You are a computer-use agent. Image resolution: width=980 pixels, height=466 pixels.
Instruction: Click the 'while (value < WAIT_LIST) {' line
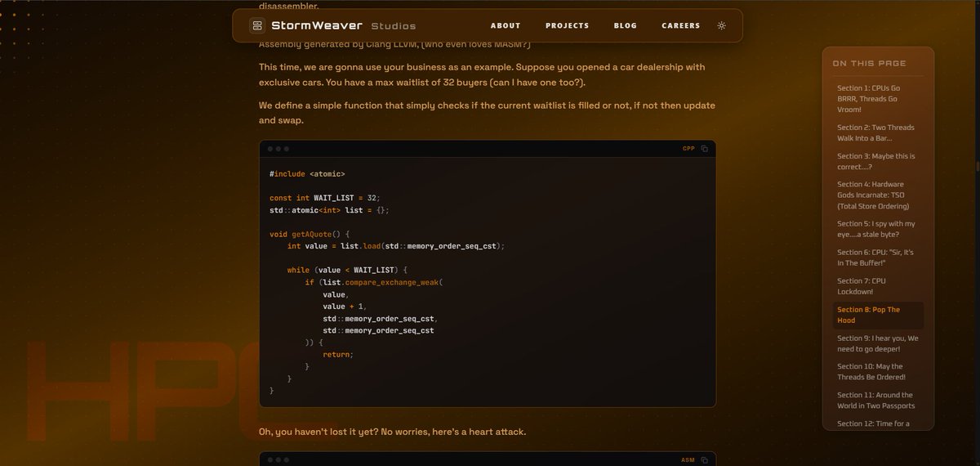pyautogui.click(x=347, y=270)
